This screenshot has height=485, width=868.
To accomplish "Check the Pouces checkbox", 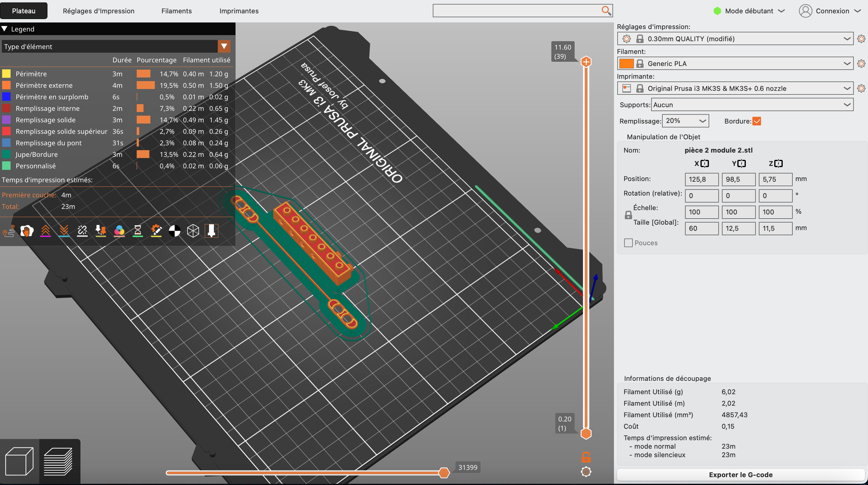I will tap(628, 243).
